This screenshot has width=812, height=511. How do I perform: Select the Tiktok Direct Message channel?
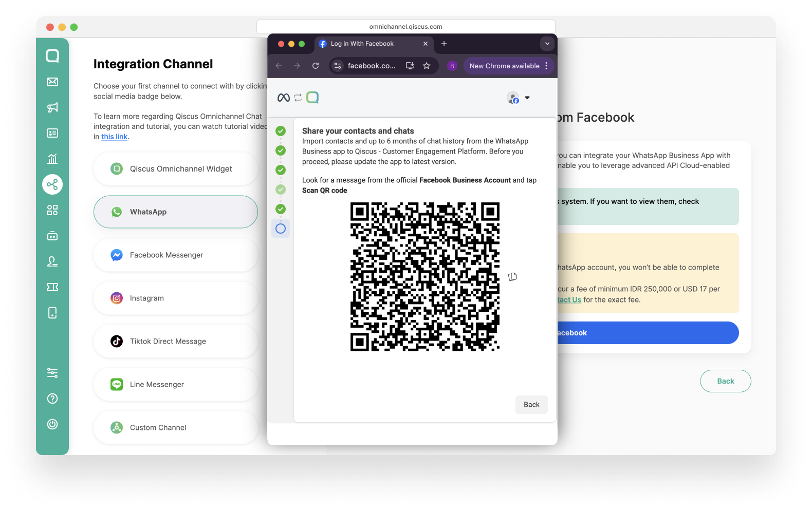click(176, 342)
